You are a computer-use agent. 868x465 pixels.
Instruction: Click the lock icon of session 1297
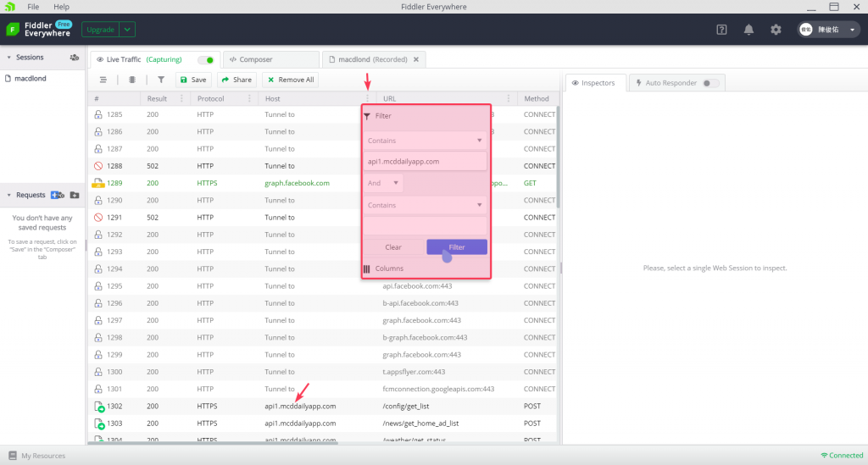tap(98, 321)
